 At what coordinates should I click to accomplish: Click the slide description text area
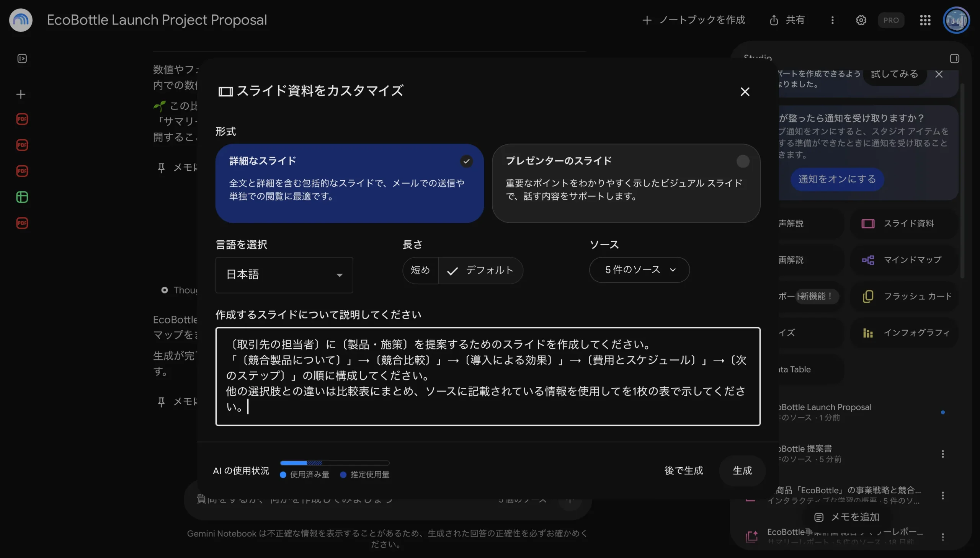[x=487, y=376]
